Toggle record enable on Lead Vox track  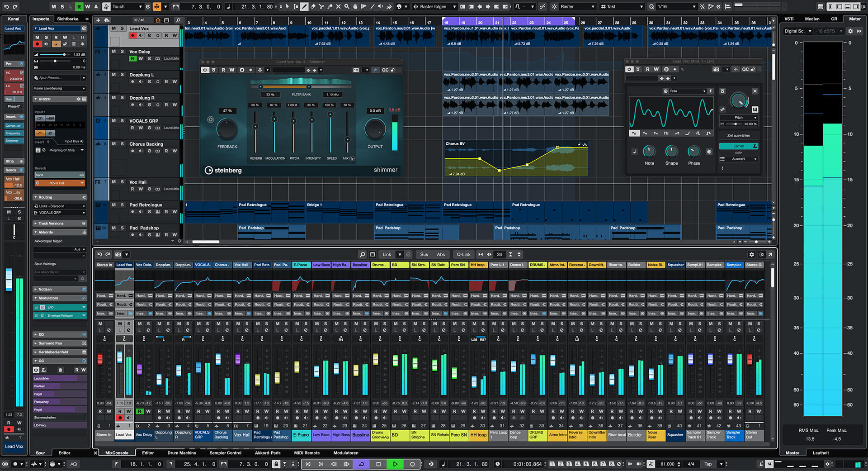132,35
